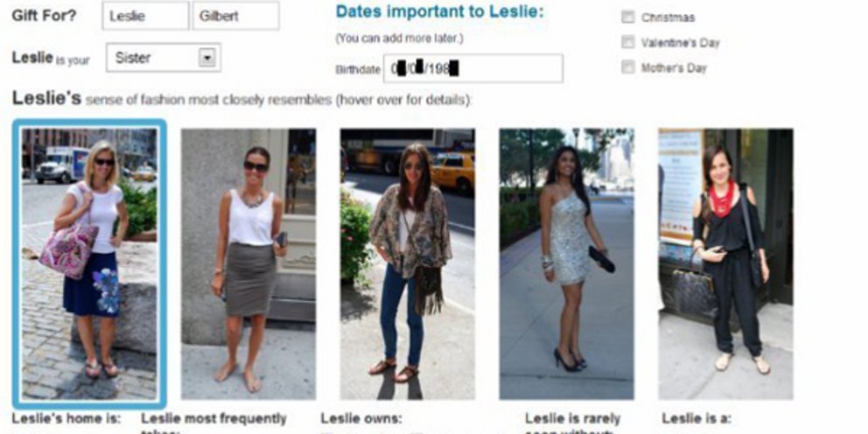This screenshot has width=868, height=434.
Task: Tick the Valentine's Day checkbox
Action: tap(627, 42)
